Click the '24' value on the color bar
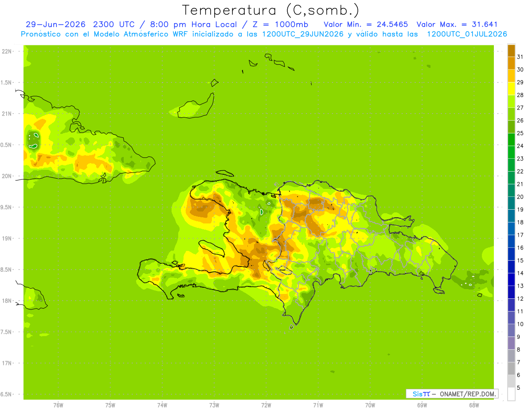Viewport: 532px width, 411px height. pos(520,146)
